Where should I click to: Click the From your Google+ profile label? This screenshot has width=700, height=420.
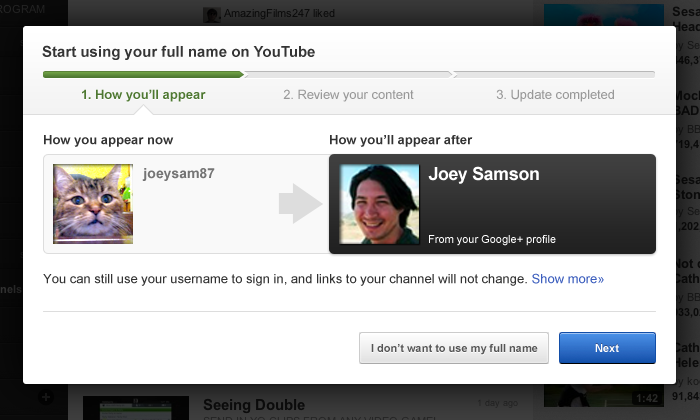click(x=492, y=239)
